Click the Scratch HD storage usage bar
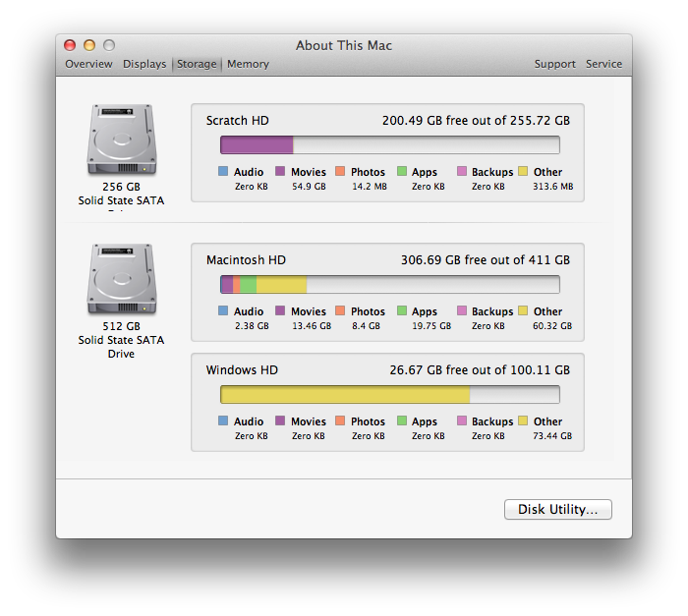The width and height of the screenshot is (688, 616). [390, 144]
